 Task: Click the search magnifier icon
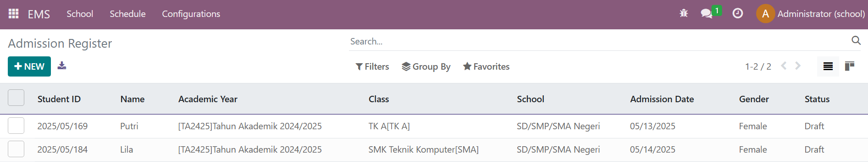pos(856,40)
